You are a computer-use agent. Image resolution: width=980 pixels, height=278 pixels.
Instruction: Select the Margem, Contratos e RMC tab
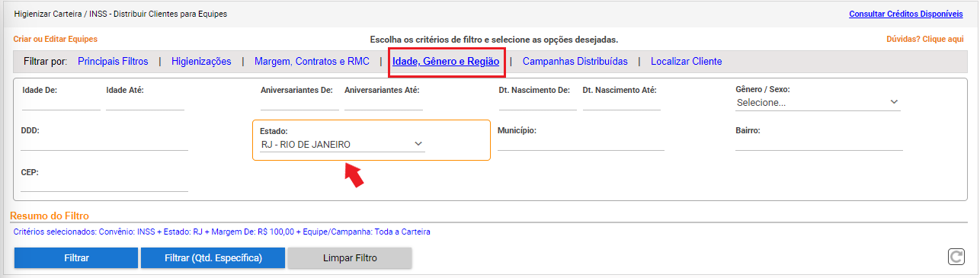click(x=312, y=62)
